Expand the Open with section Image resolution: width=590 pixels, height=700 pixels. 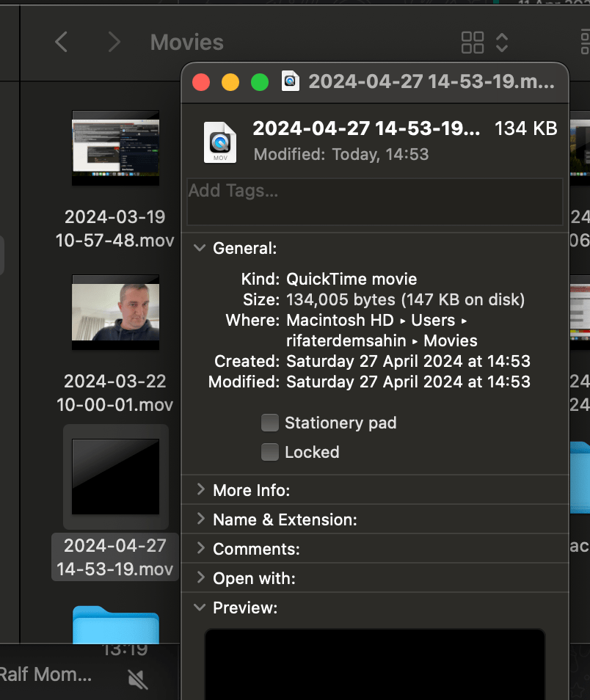click(x=200, y=578)
